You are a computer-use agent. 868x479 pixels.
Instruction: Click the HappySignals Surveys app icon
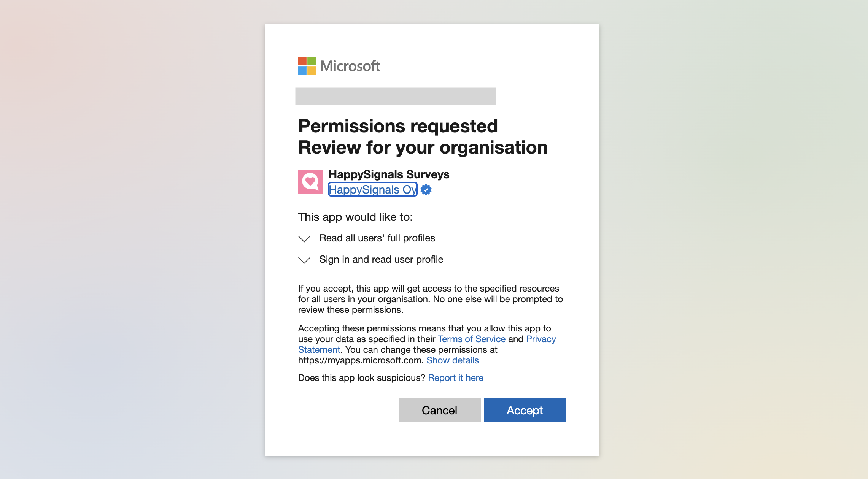[x=310, y=182]
